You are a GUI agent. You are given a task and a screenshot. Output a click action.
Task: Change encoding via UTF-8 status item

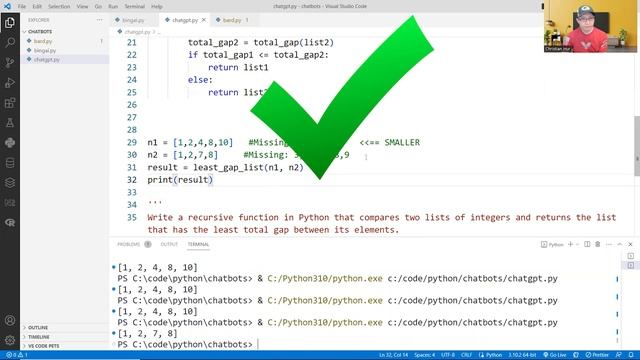coord(448,355)
